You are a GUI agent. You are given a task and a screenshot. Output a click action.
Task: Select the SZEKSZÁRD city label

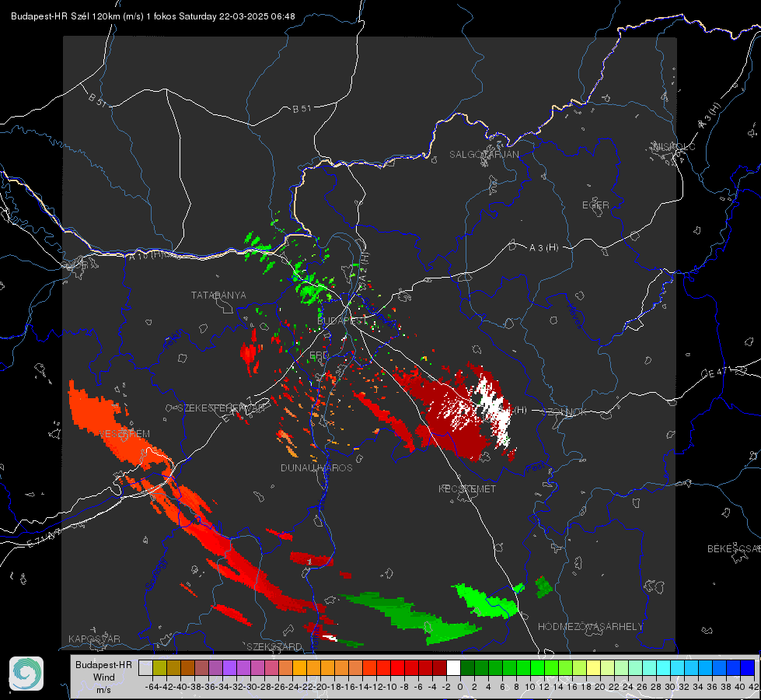pyautogui.click(x=274, y=646)
